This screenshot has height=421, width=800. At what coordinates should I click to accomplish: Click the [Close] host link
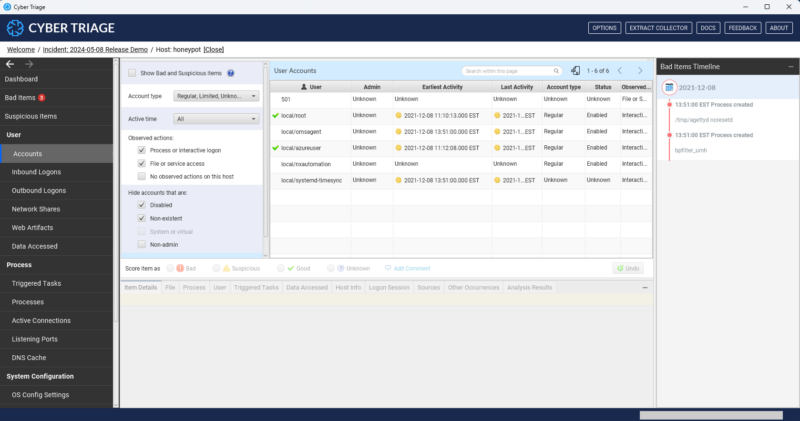point(213,49)
